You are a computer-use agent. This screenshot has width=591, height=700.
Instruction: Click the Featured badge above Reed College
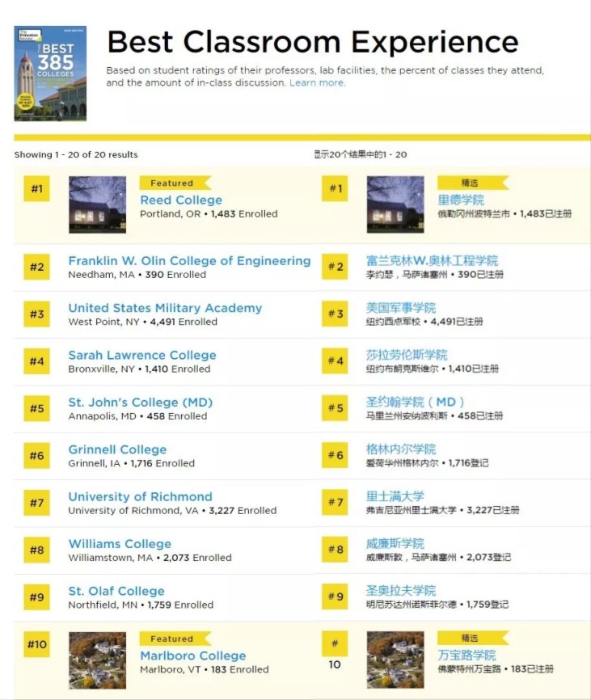(175, 183)
